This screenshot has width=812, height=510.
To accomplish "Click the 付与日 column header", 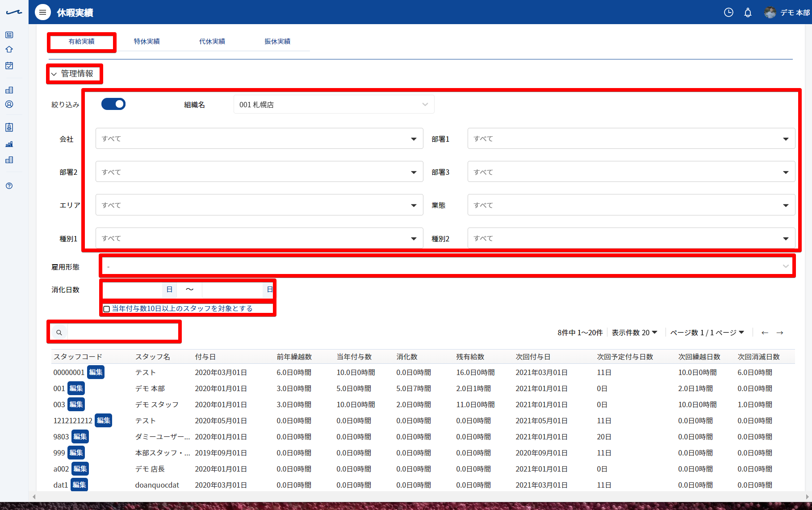I will (205, 357).
